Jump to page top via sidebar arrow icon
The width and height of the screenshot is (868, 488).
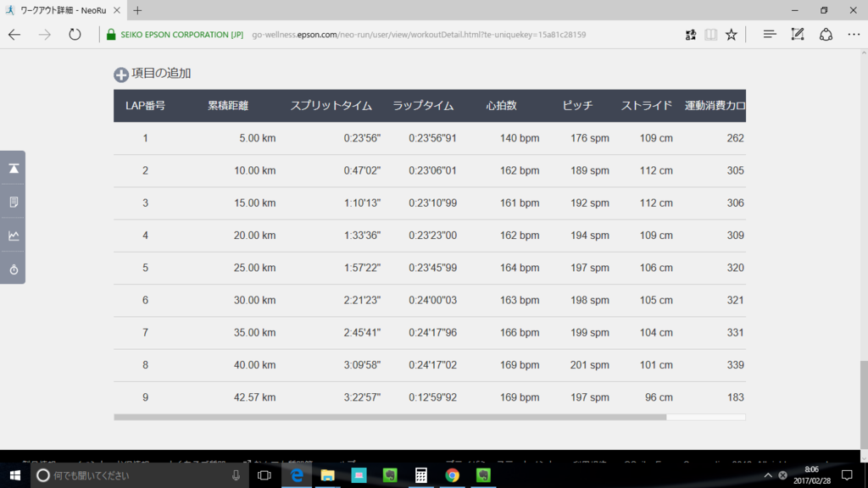14,169
